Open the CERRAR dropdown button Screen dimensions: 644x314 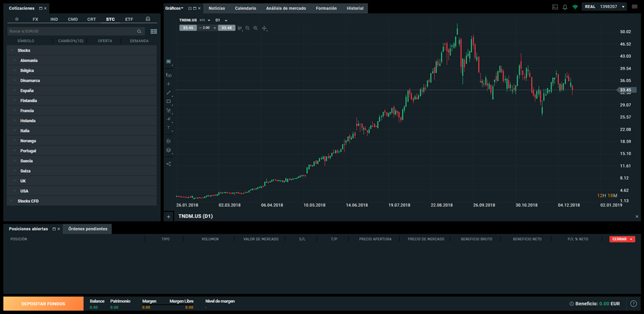point(622,239)
